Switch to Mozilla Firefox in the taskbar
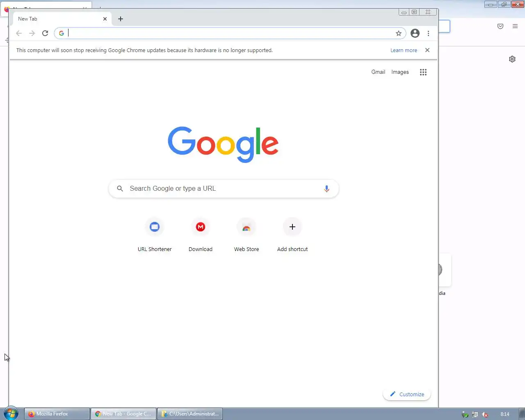Viewport: 525px width, 420px height. pos(57,414)
